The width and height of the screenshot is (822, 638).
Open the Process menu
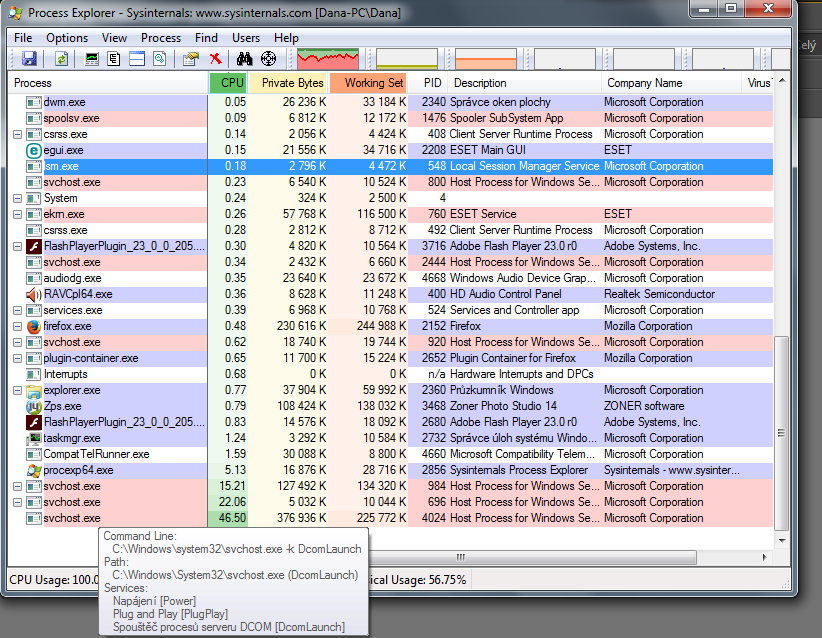(161, 38)
